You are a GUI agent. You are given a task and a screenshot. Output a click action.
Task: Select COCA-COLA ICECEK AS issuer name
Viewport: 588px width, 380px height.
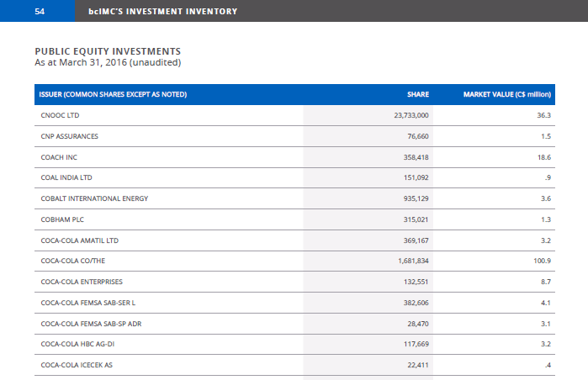[77, 365]
